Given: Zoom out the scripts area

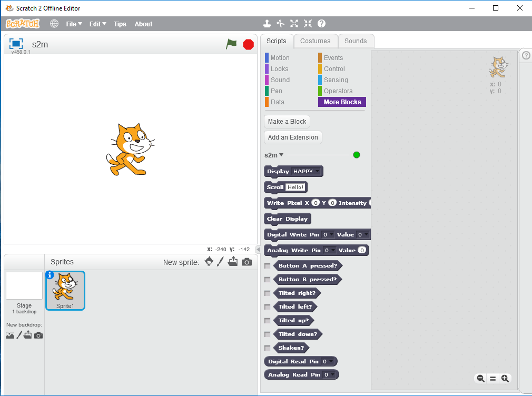Looking at the screenshot, I should (480, 378).
